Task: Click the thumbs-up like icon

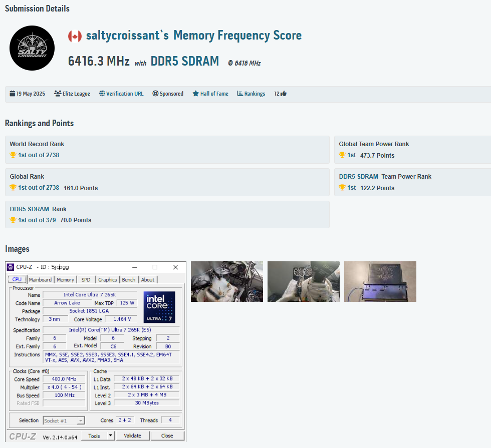Action: pos(284,94)
